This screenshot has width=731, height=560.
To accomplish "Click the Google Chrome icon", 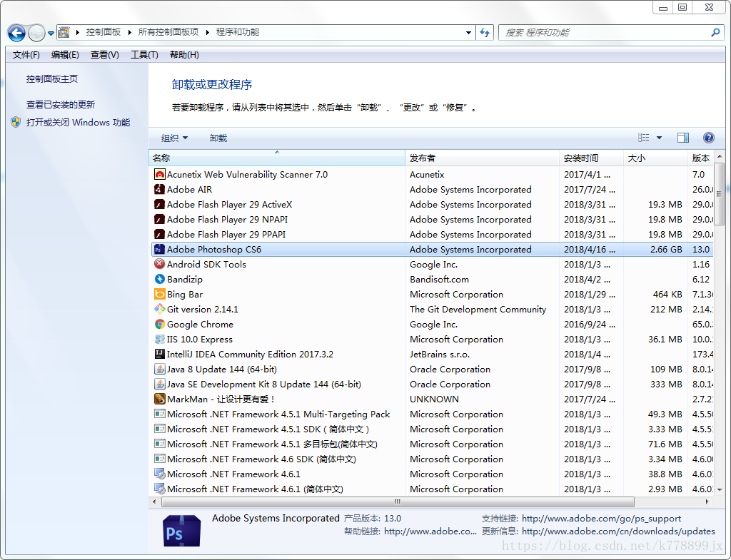I will click(159, 325).
